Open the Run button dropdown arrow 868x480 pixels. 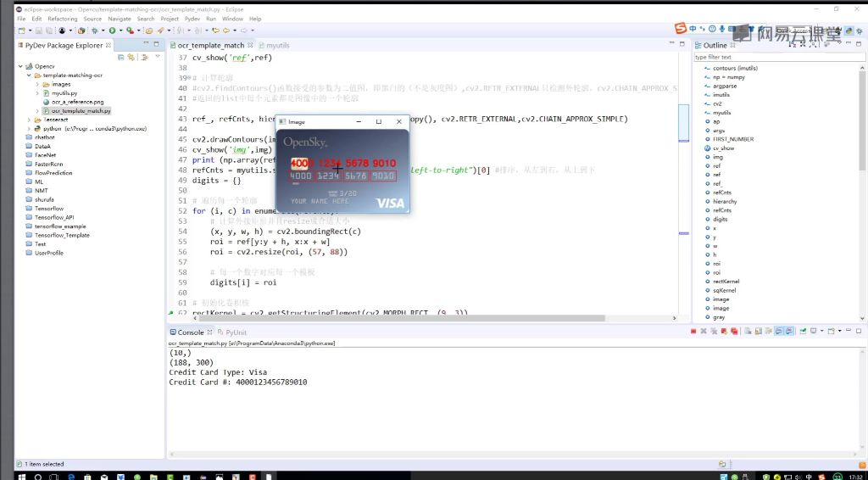click(120, 31)
